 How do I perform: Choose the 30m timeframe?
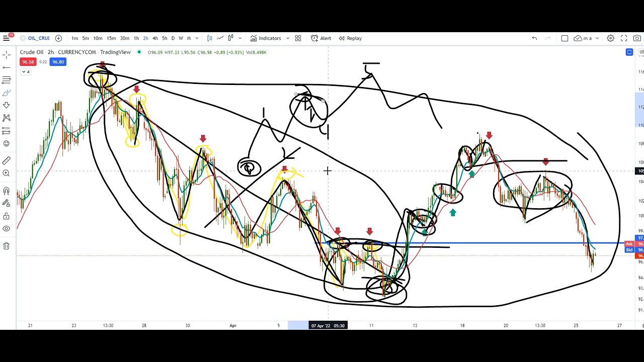click(124, 38)
